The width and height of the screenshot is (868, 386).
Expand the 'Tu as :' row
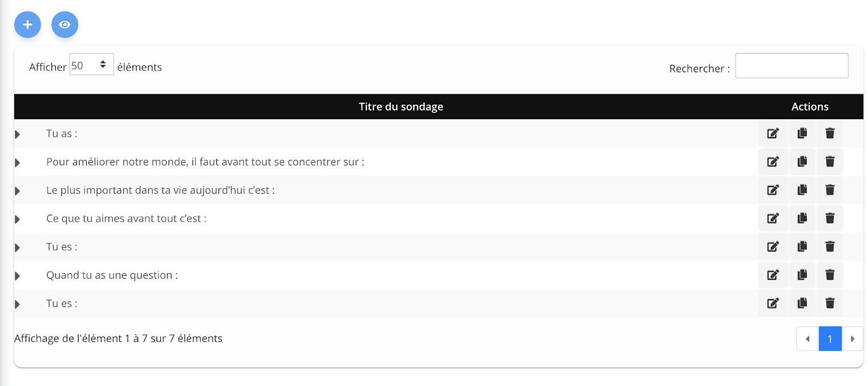tap(17, 134)
